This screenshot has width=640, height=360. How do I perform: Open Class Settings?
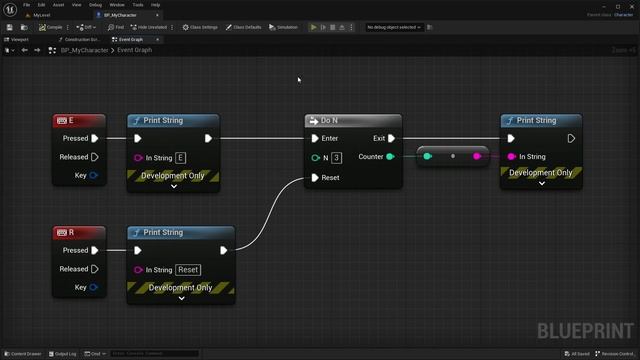(200, 27)
